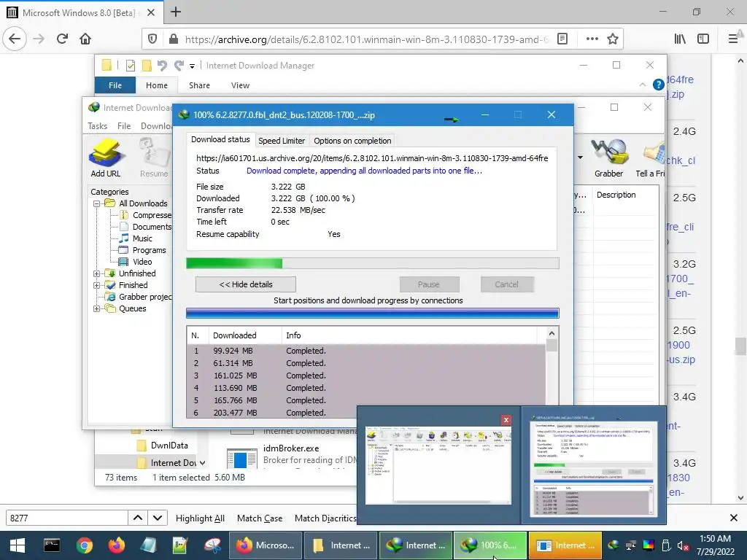Click the Resume toolbar icon in IDM
This screenshot has height=560, width=747.
[155, 157]
